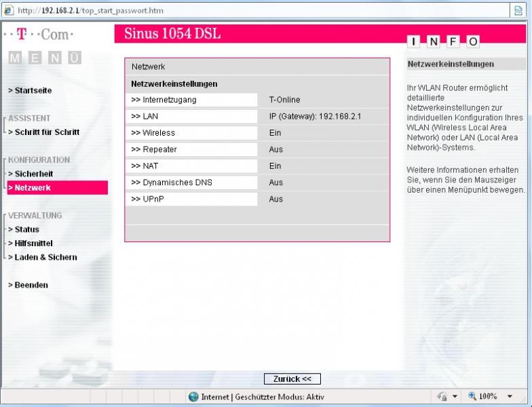Viewport: 532px width, 407px height.
Task: Open the NAT settings link
Action: point(191,166)
